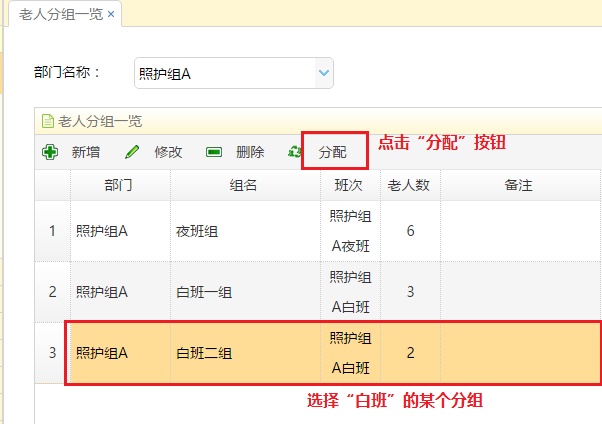
Task: Click the 老人分组一览 panel title
Action: click(x=100, y=121)
